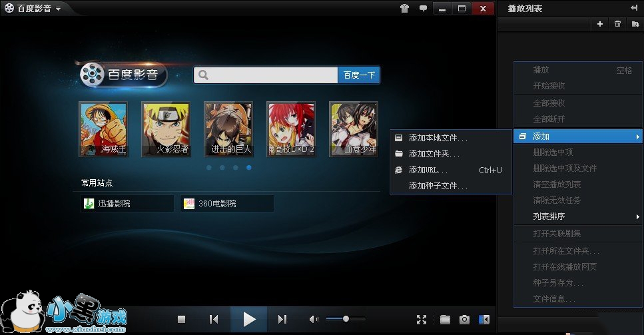
Task: Open the 血意少年 thumbnail
Action: 354,129
